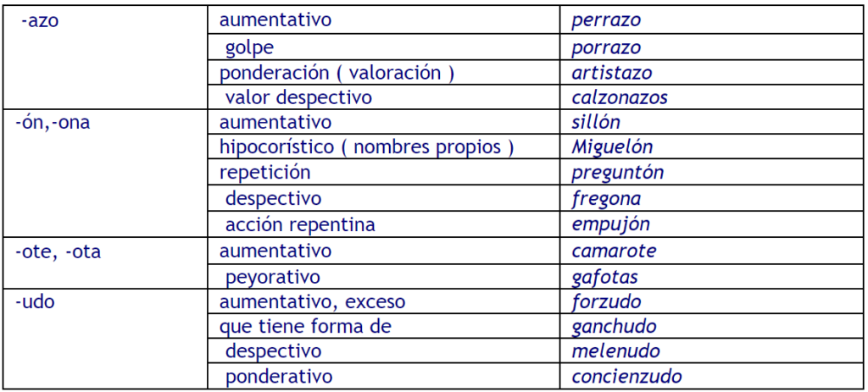Click the example word "fregona"
The image size is (868, 392).
(x=606, y=198)
